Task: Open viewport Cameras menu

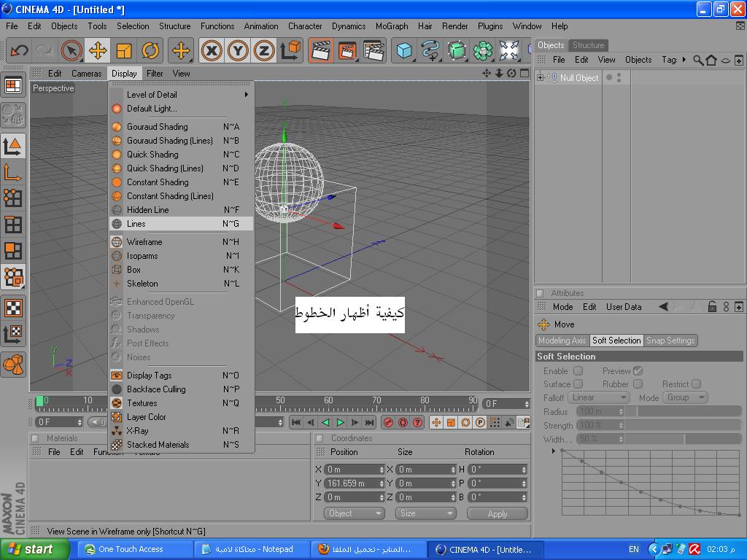Action: (87, 74)
